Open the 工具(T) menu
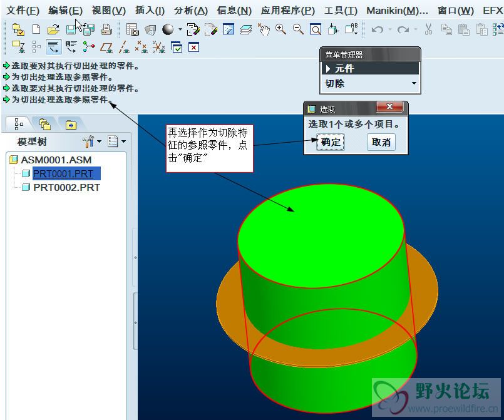 pos(341,11)
